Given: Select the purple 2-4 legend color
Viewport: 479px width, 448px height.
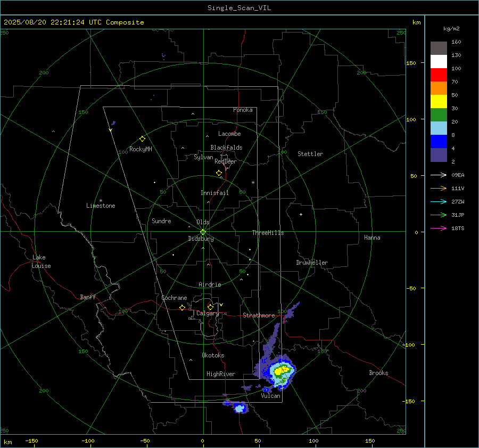Looking at the screenshot, I should point(439,154).
